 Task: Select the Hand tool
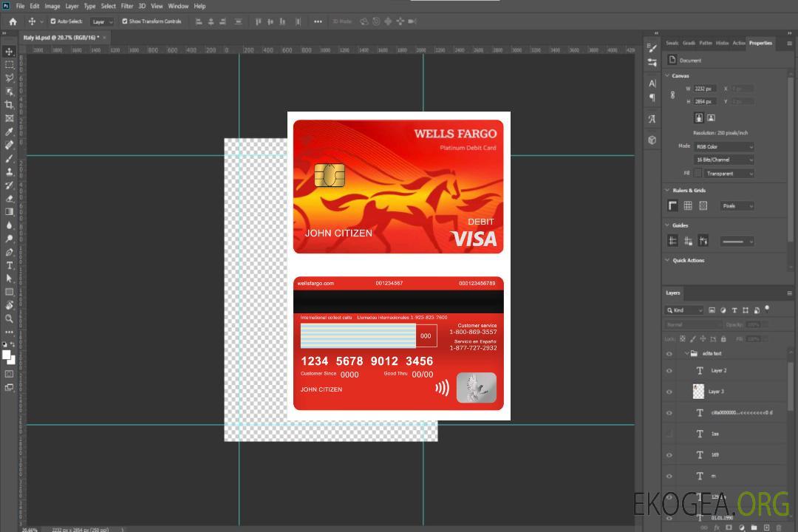9,305
